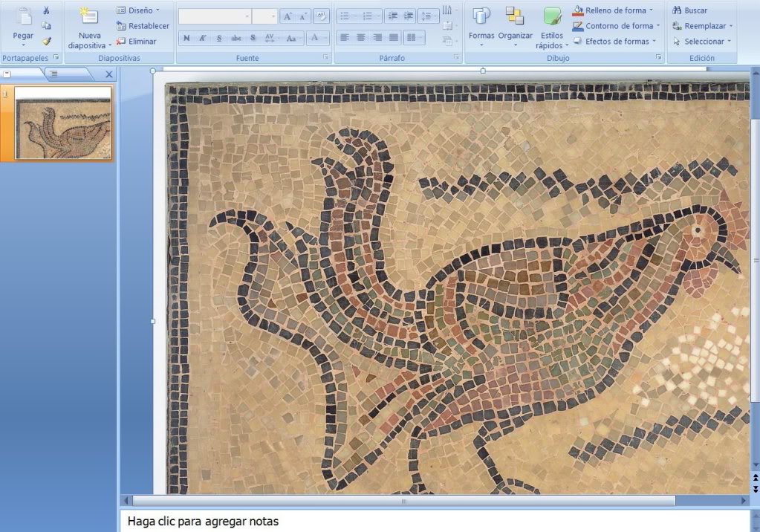Toggle underline (S) formatting
760x532 pixels.
pos(219,38)
